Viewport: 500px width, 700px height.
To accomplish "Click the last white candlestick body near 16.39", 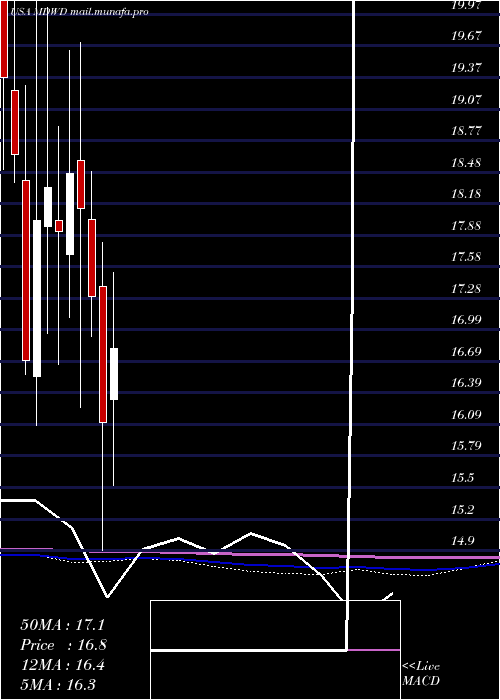I will point(114,374).
